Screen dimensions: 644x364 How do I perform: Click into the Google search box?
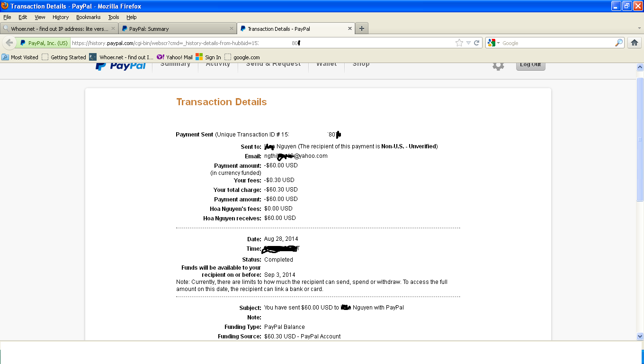[557, 43]
